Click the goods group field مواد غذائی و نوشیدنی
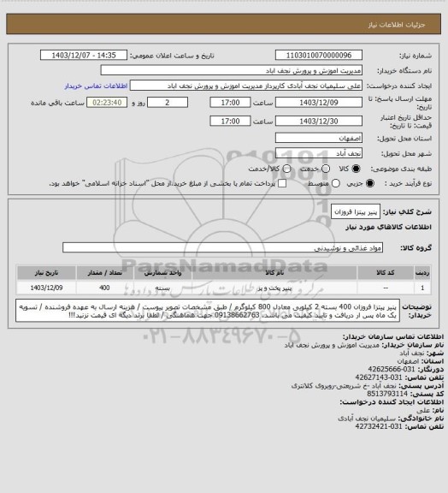The width and height of the screenshot is (448, 493). coord(222,247)
